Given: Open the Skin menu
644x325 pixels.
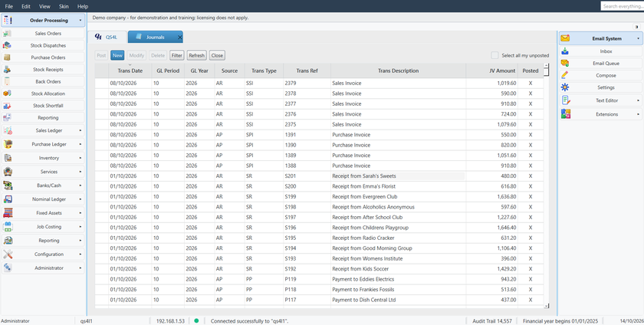Looking at the screenshot, I should point(64,7).
